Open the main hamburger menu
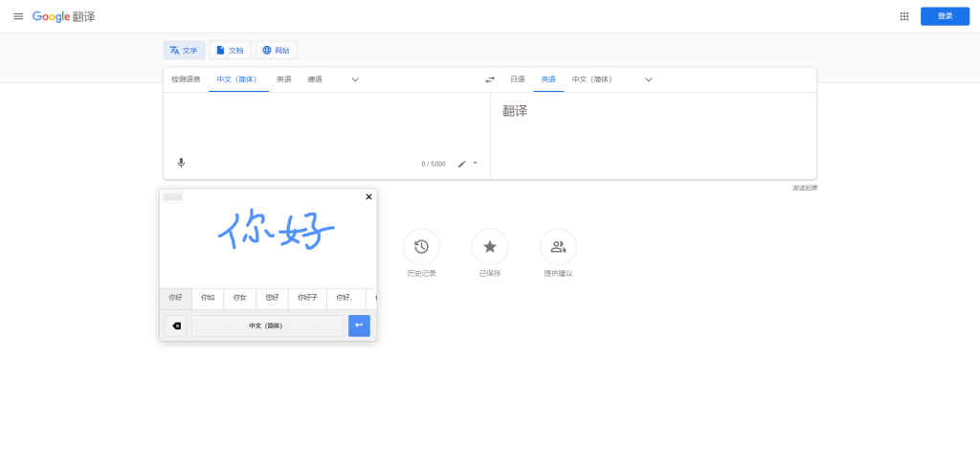Screen dimensions: 980x450 click(18, 16)
